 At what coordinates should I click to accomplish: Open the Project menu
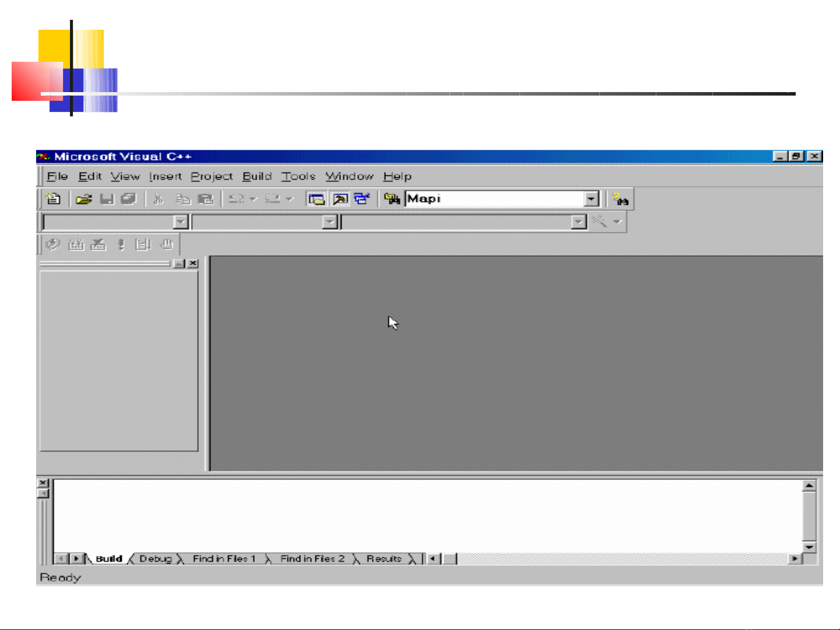(x=212, y=177)
